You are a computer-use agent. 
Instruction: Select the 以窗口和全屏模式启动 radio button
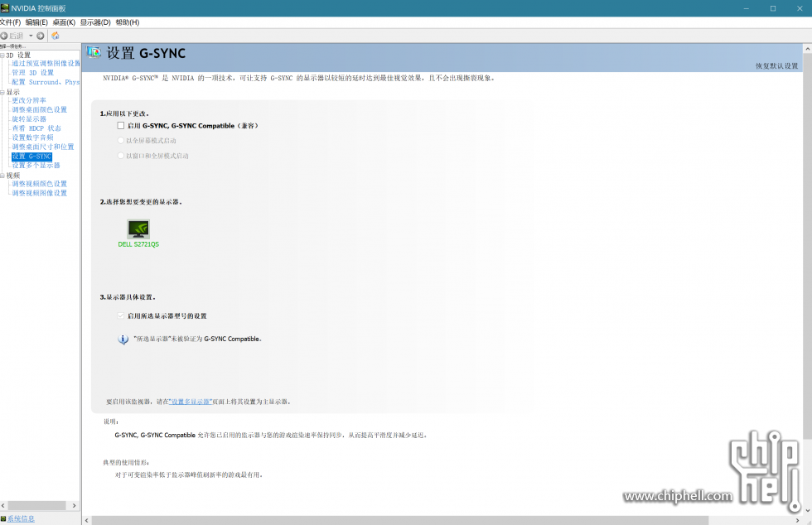pos(121,156)
